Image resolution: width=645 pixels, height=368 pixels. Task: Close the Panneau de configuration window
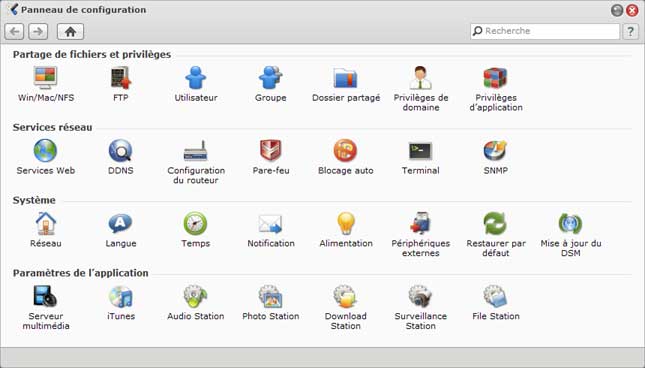pyautogui.click(x=632, y=10)
